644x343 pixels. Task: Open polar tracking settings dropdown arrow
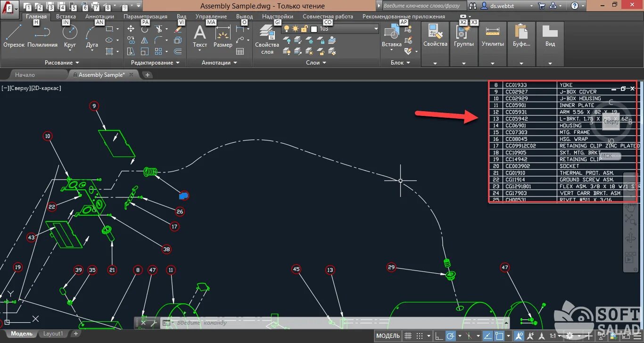tap(459, 336)
